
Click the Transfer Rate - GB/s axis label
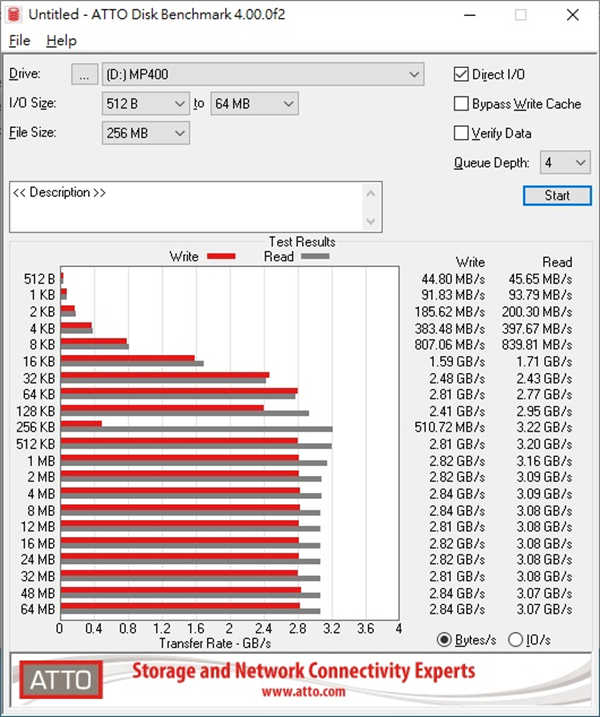[x=215, y=643]
